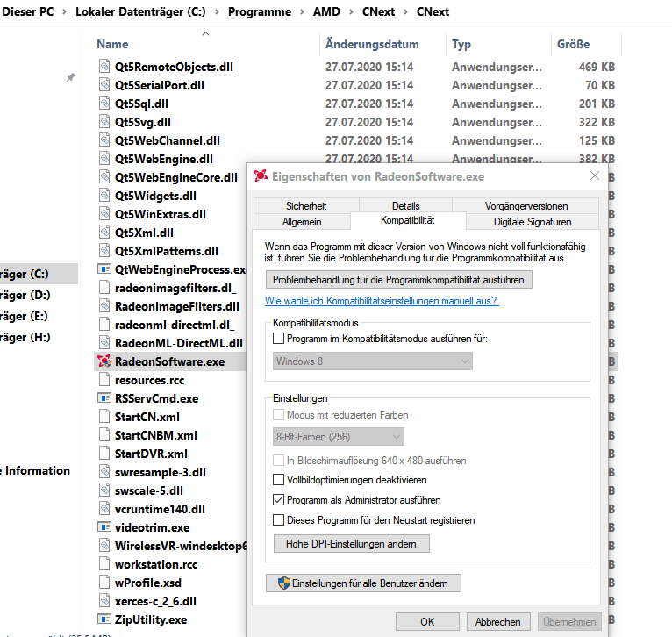
Task: Click the sort arrow above Name column
Action: pos(205,33)
